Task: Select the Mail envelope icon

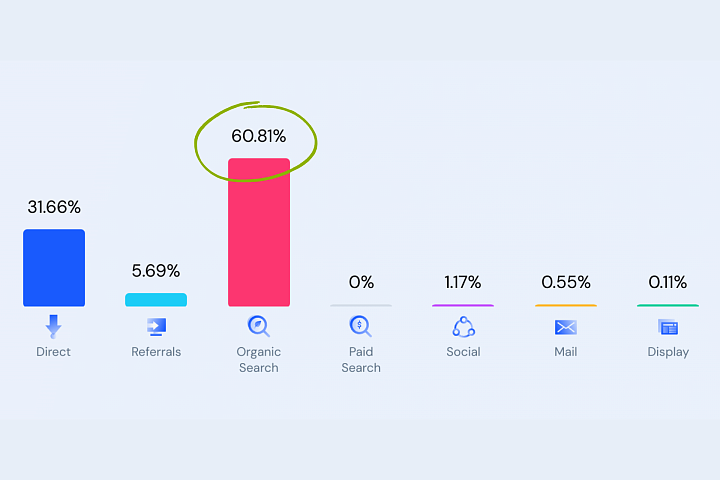Action: (566, 327)
